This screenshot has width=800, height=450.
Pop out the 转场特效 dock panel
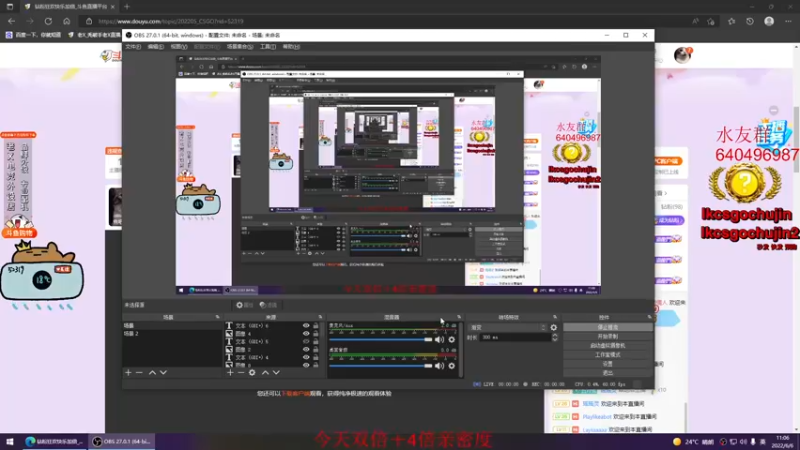point(555,317)
